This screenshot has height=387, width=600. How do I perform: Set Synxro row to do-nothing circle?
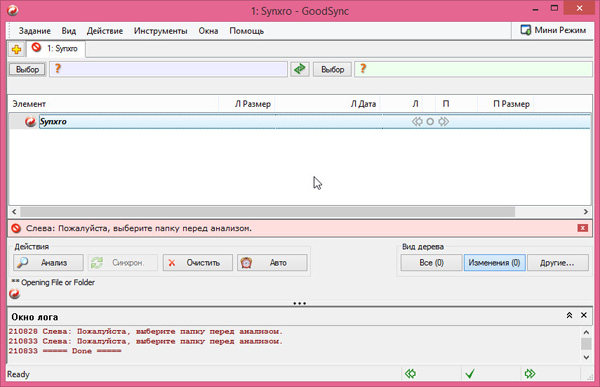coord(430,122)
